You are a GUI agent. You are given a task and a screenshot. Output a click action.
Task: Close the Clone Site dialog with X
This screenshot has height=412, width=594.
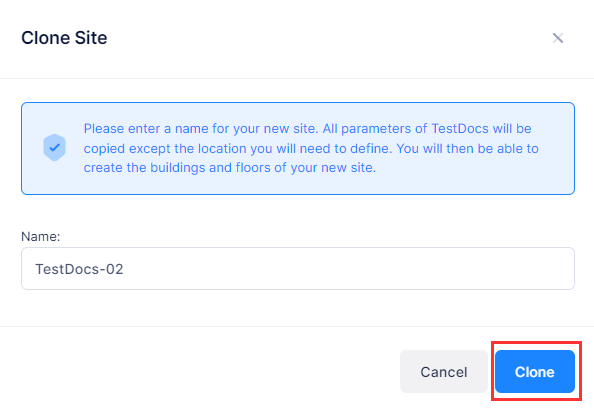pyautogui.click(x=558, y=38)
